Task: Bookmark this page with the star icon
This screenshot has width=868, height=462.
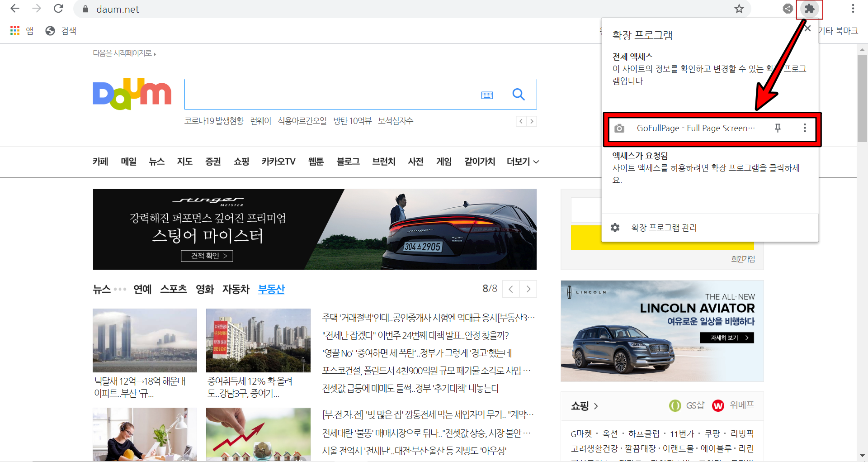Action: point(739,9)
